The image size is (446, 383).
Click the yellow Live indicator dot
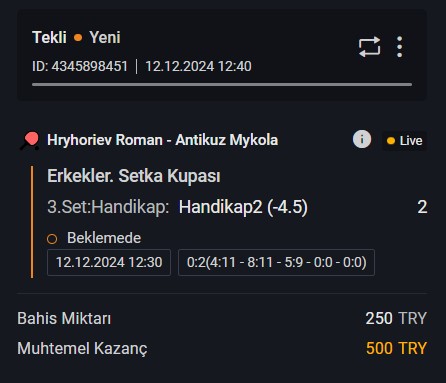click(x=391, y=141)
